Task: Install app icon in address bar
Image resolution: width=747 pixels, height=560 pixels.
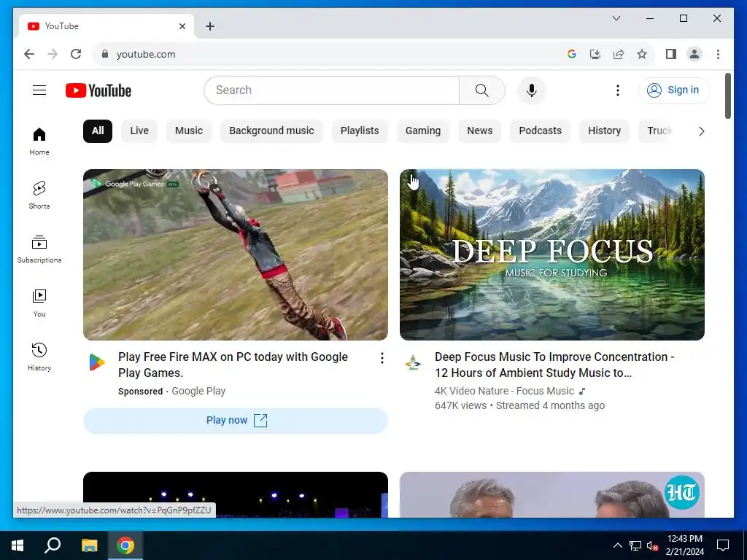Action: 595,54
